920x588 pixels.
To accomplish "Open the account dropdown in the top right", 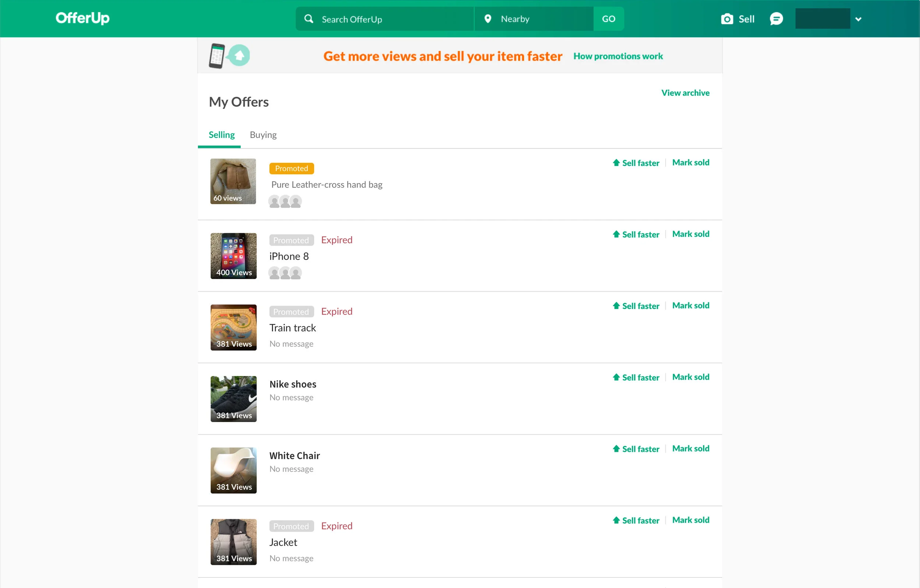I will pos(859,18).
